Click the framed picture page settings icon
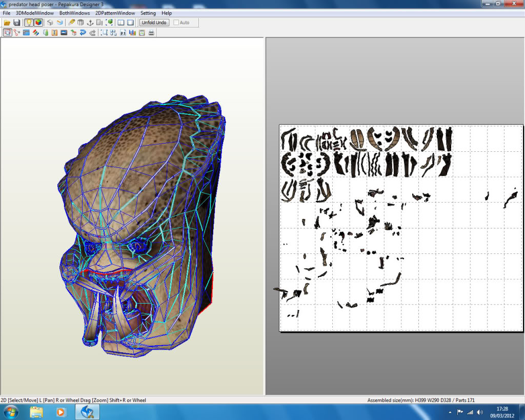This screenshot has width=525, height=420. (142, 32)
